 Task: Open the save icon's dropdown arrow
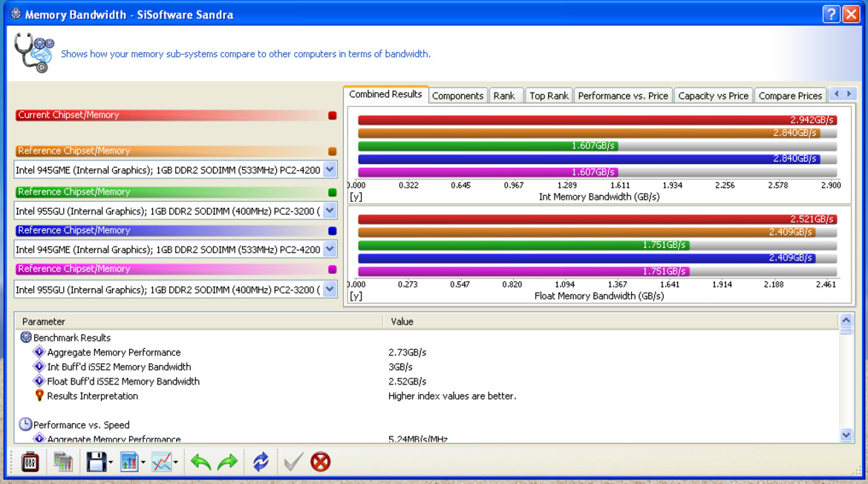[x=111, y=462]
